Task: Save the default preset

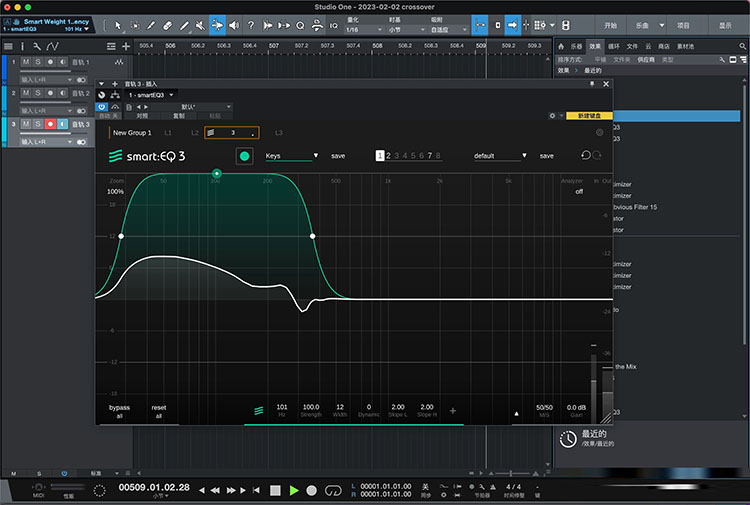Action: tap(547, 156)
